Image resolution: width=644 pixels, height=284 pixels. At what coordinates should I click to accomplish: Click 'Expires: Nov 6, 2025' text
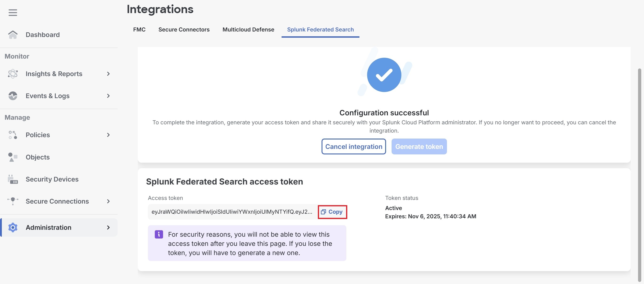pos(430,216)
